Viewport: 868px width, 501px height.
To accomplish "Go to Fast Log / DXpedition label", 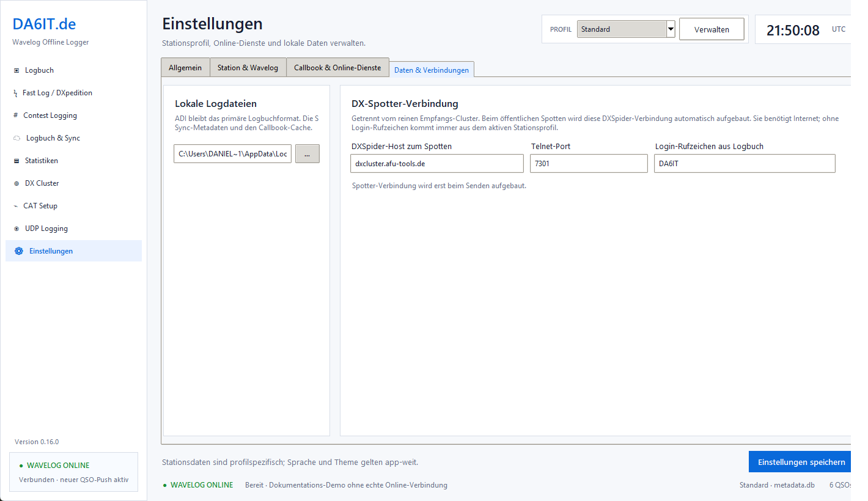I will 57,93.
